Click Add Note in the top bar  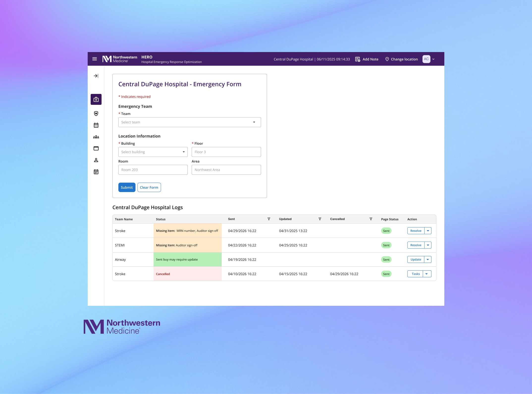[x=367, y=59]
